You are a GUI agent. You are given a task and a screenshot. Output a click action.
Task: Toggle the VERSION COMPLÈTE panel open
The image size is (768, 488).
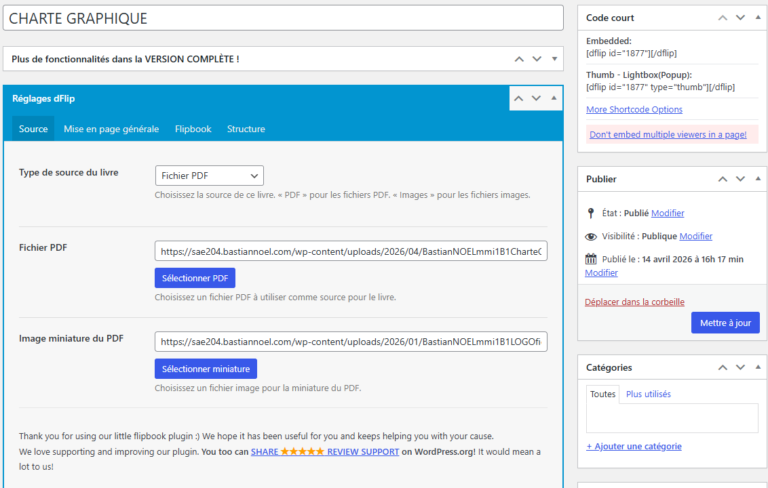pyautogui.click(x=554, y=59)
